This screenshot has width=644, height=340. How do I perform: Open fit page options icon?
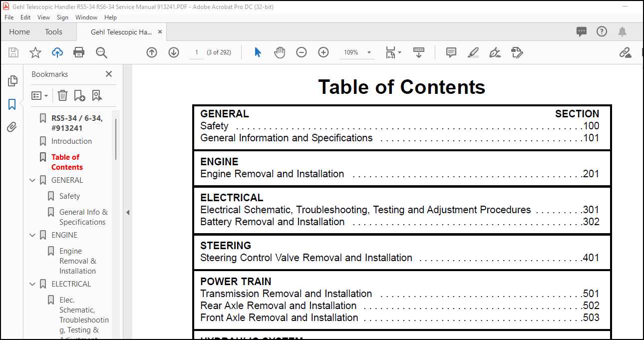pos(393,52)
